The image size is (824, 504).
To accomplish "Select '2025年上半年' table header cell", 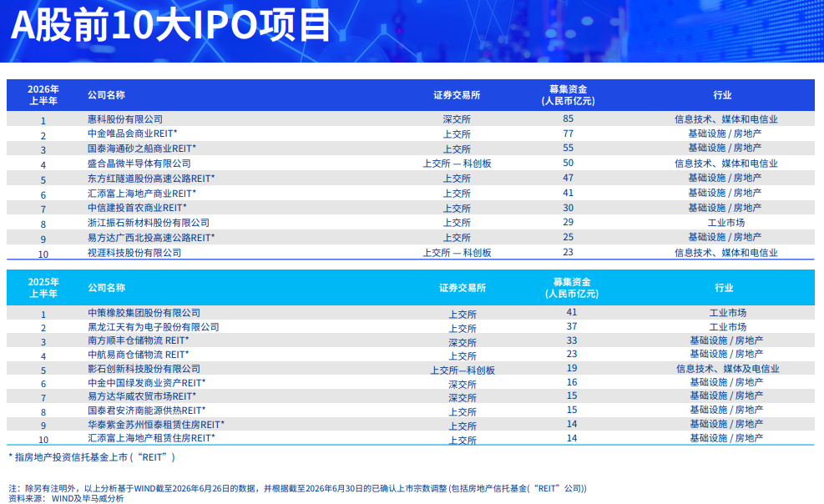I will 43,288.
